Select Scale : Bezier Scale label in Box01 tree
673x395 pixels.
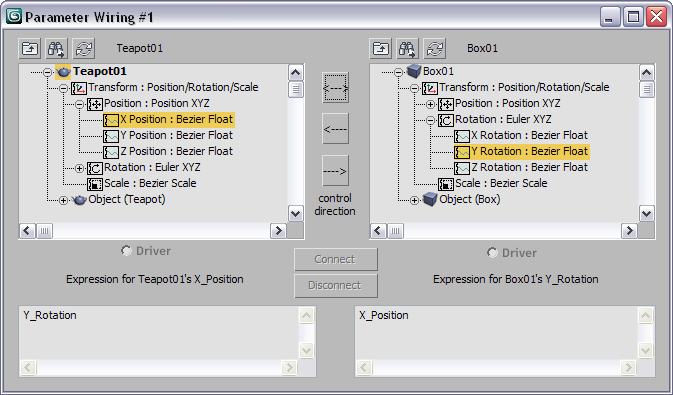501,183
